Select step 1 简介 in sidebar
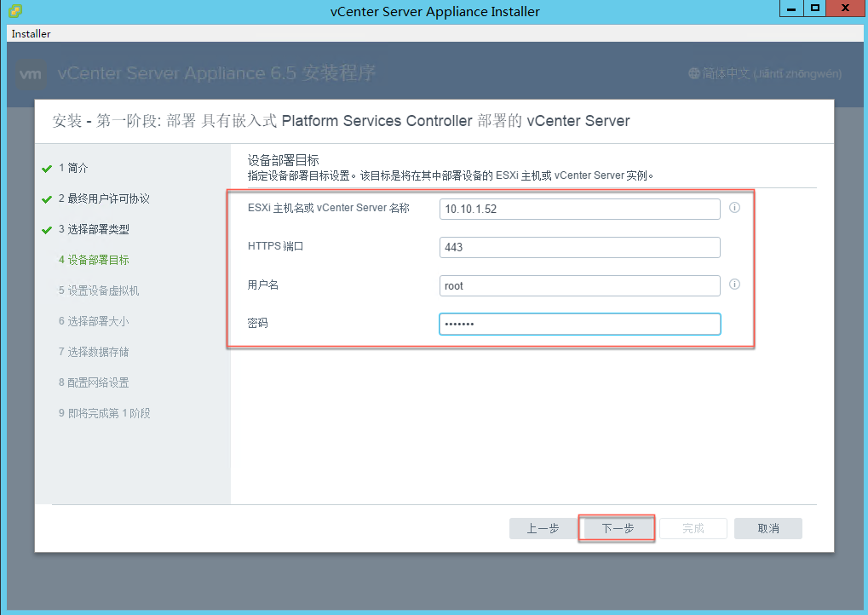 (73, 168)
